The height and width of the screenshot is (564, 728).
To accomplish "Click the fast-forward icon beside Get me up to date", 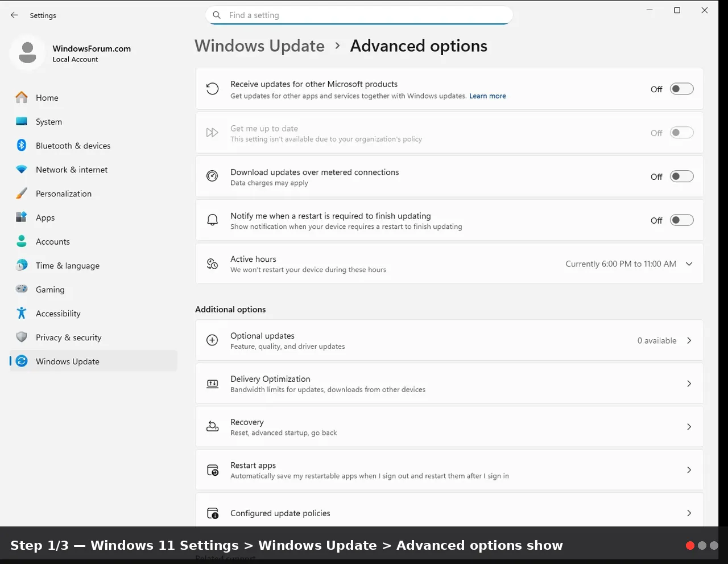I will pos(212,133).
